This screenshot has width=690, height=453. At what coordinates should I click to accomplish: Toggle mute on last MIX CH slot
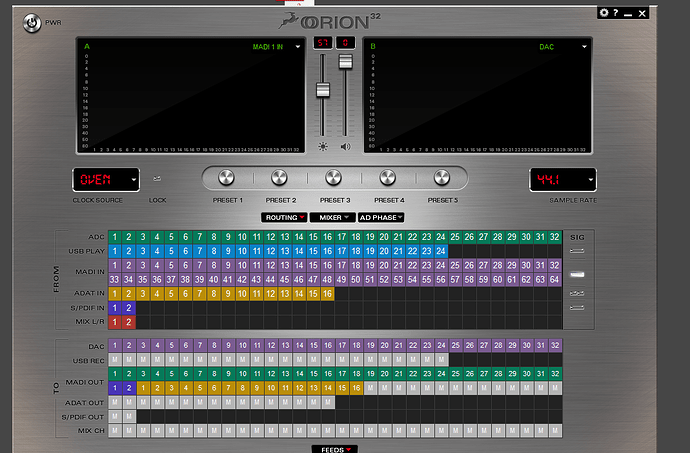coord(555,430)
